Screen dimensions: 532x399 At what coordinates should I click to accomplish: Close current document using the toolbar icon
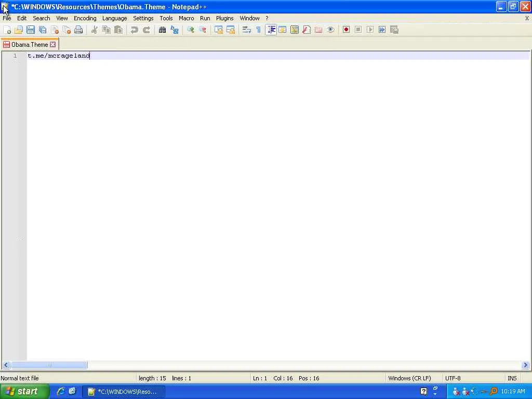(55, 30)
